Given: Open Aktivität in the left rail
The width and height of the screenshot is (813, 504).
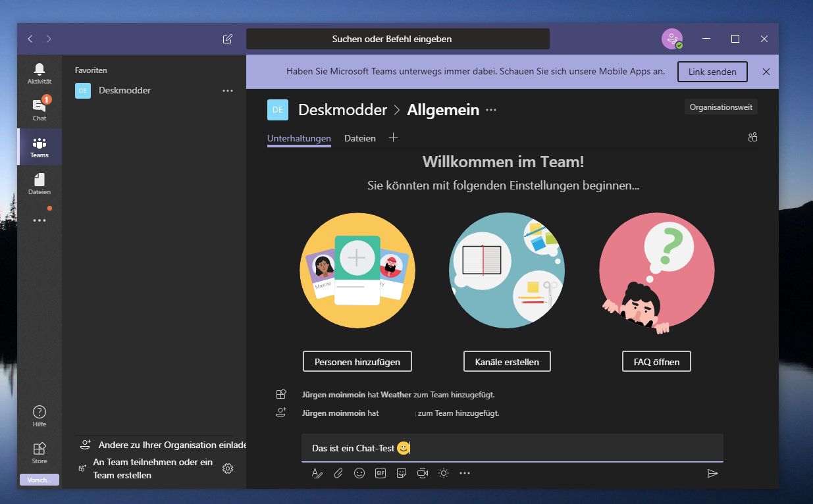Looking at the screenshot, I should [x=39, y=73].
